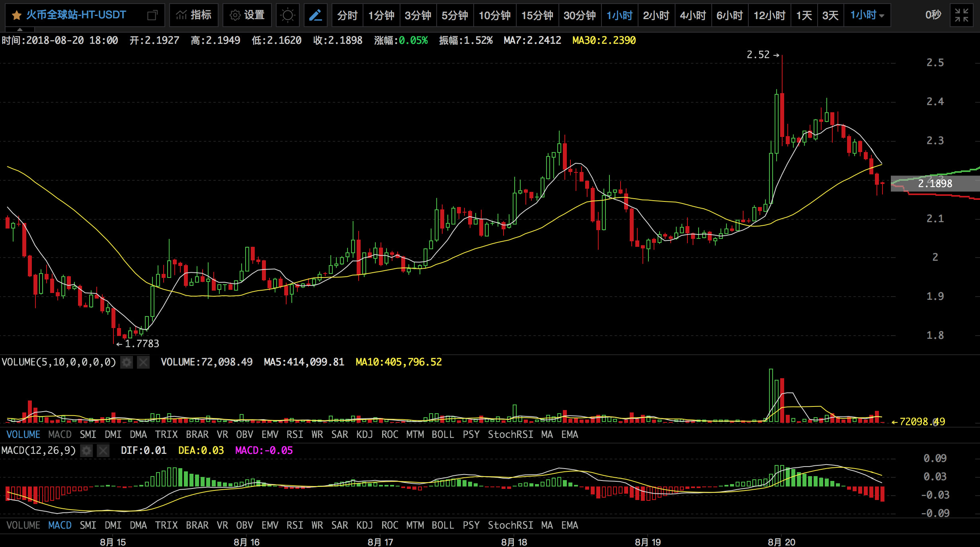Viewport: 980px width, 547px height.
Task: Open MACD indicator settings gear
Action: click(86, 451)
